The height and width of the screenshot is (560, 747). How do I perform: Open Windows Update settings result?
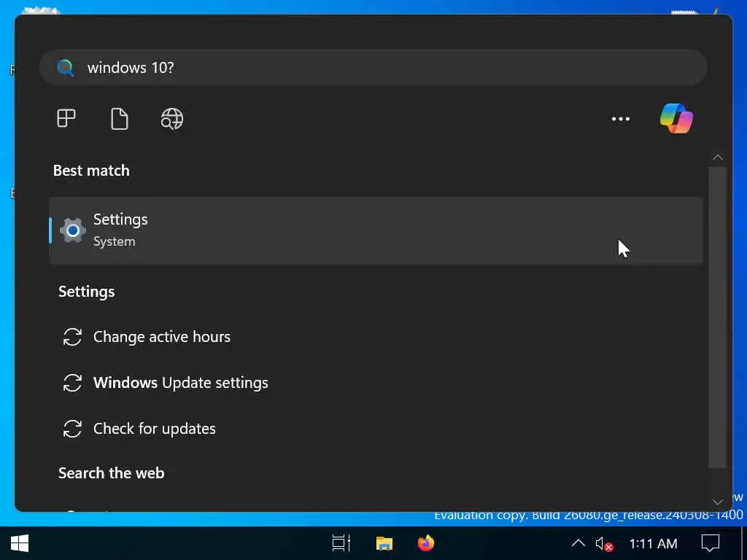(x=181, y=383)
